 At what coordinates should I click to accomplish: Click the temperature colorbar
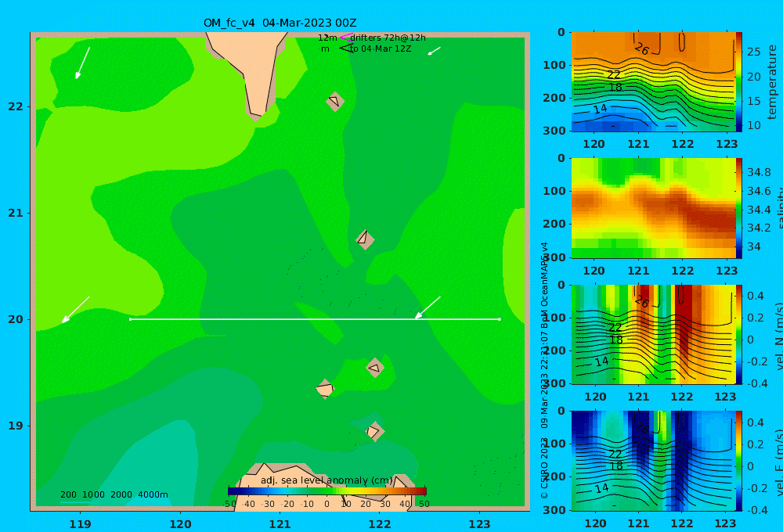pyautogui.click(x=738, y=82)
